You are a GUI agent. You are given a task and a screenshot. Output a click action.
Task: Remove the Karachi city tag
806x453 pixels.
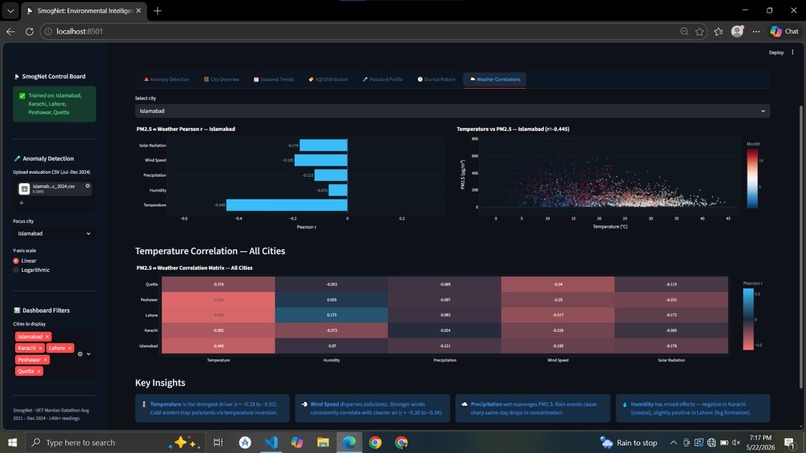click(x=41, y=348)
